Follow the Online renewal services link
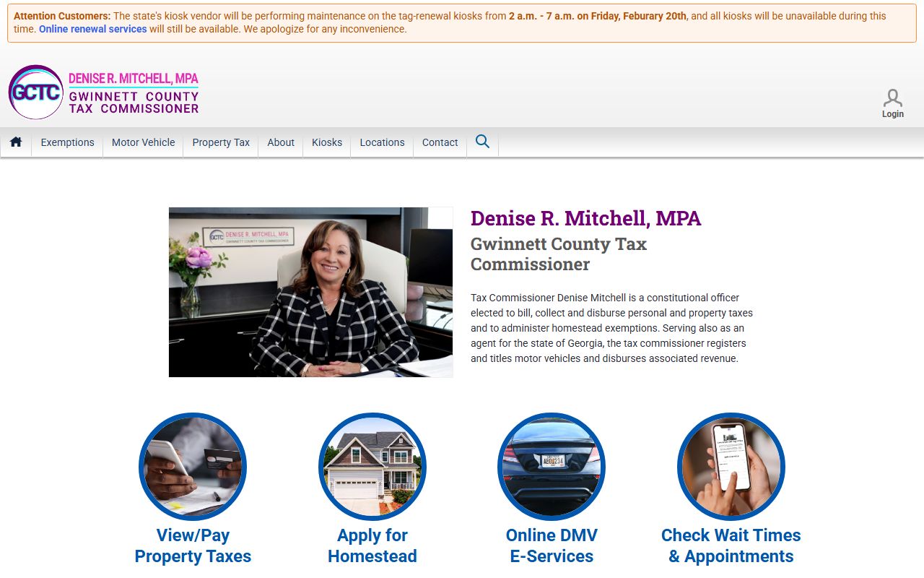Image resolution: width=924 pixels, height=578 pixels. pyautogui.click(x=92, y=29)
